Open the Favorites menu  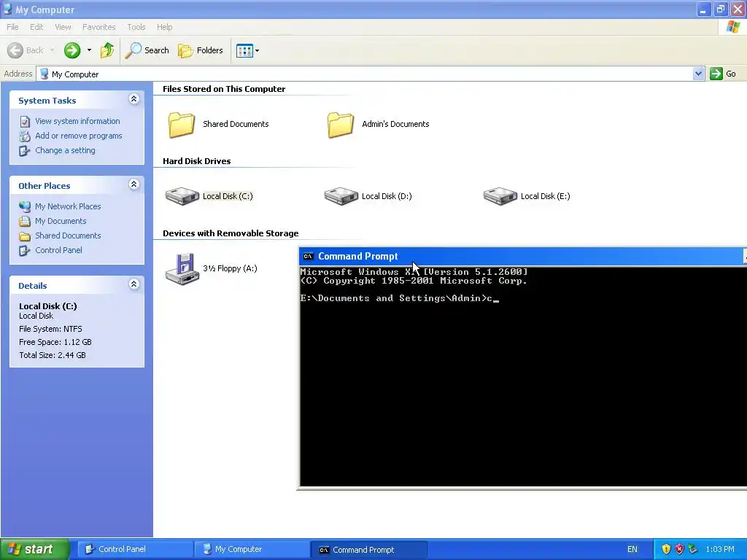pyautogui.click(x=98, y=27)
